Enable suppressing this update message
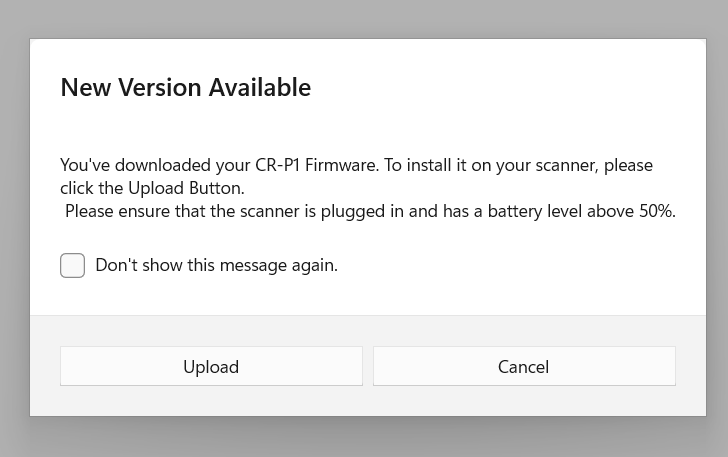 tap(72, 266)
